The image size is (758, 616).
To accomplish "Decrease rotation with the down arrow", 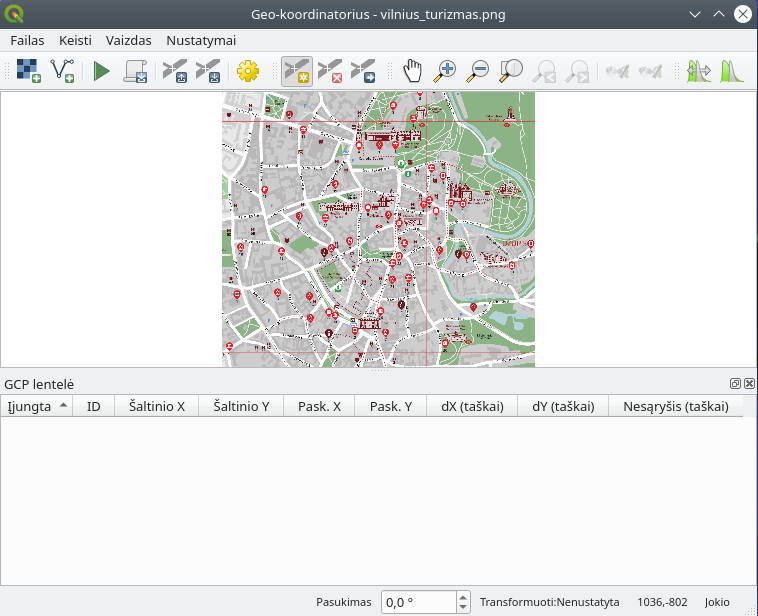I will (x=463, y=608).
